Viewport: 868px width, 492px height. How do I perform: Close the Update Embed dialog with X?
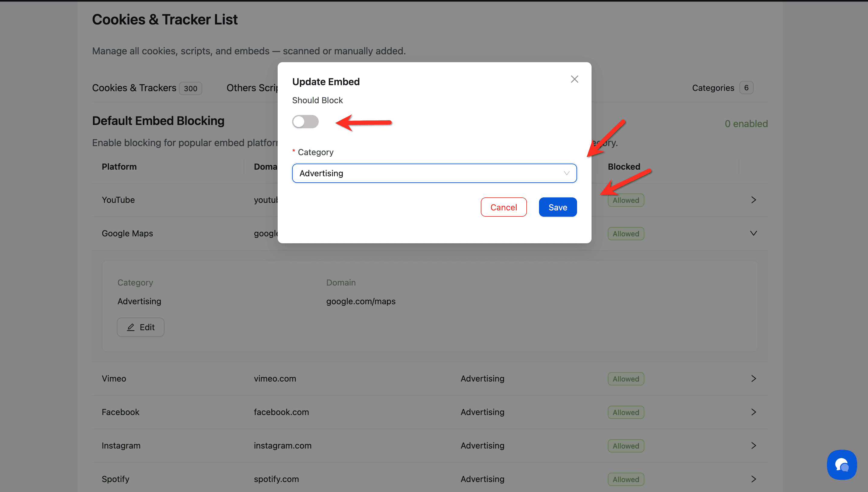click(x=574, y=79)
